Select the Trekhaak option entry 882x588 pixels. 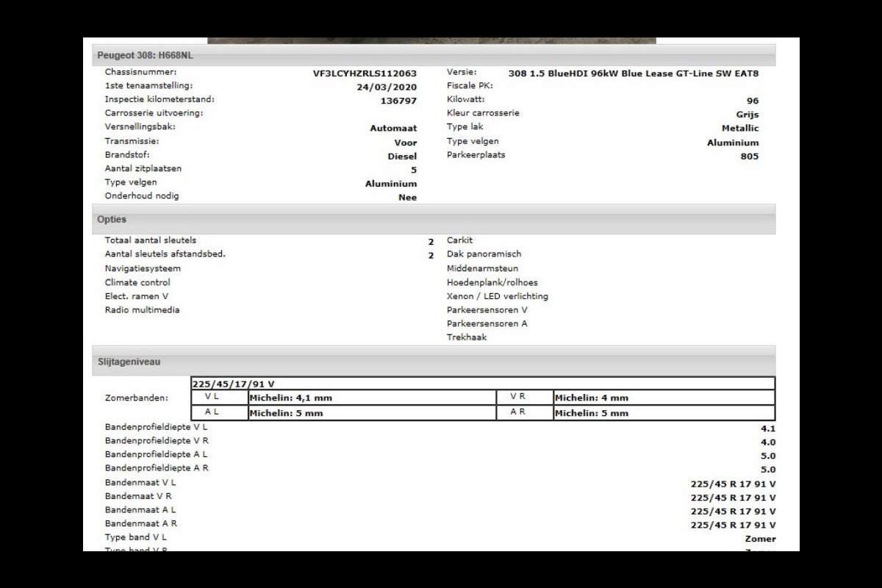click(x=467, y=337)
